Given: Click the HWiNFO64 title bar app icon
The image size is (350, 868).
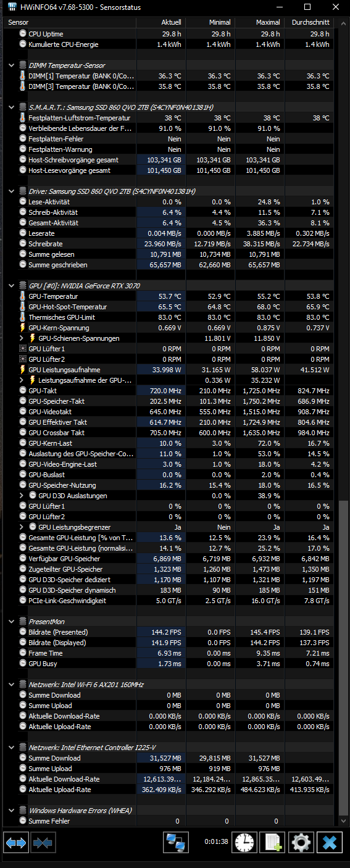Looking at the screenshot, I should [x=12, y=7].
